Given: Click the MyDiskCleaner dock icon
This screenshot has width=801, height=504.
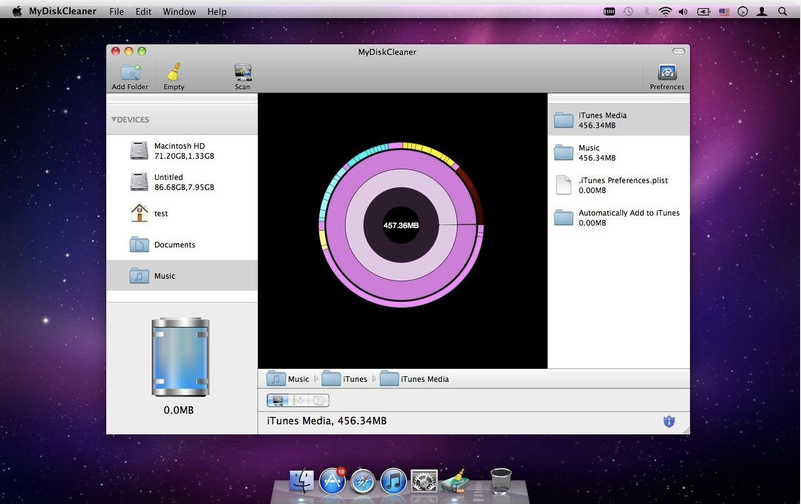Looking at the screenshot, I should click(454, 481).
